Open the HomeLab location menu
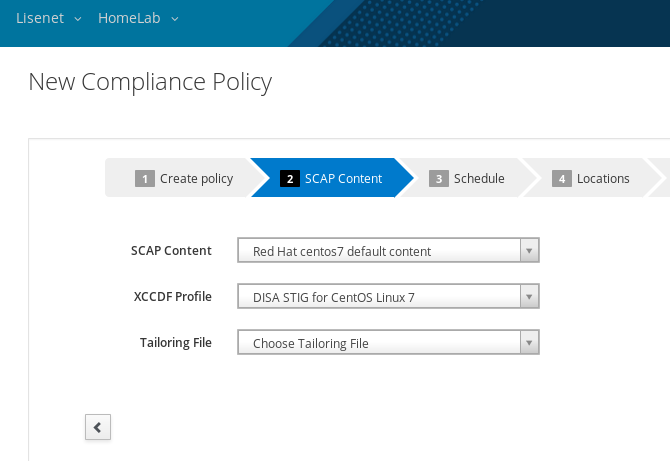 (138, 18)
